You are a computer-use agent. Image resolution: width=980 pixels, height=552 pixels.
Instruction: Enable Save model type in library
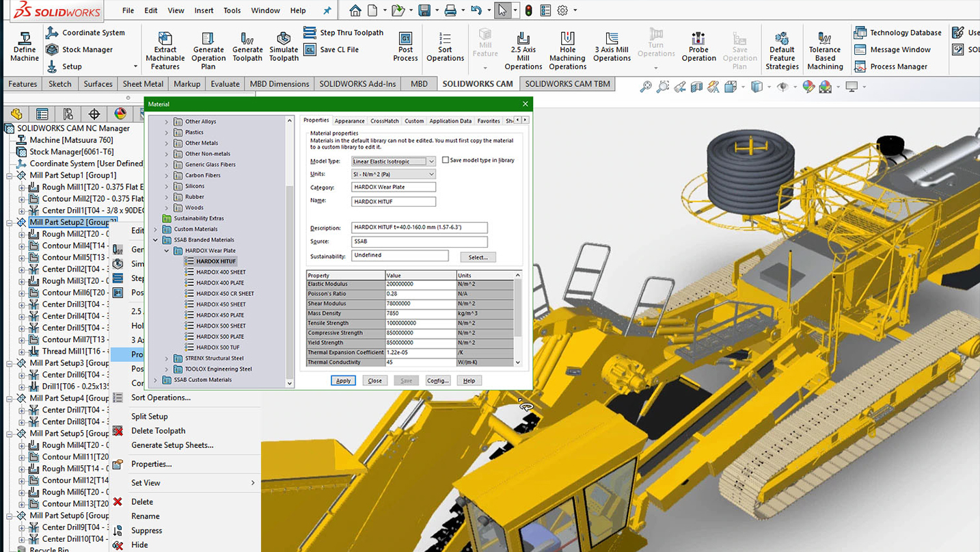[446, 160]
